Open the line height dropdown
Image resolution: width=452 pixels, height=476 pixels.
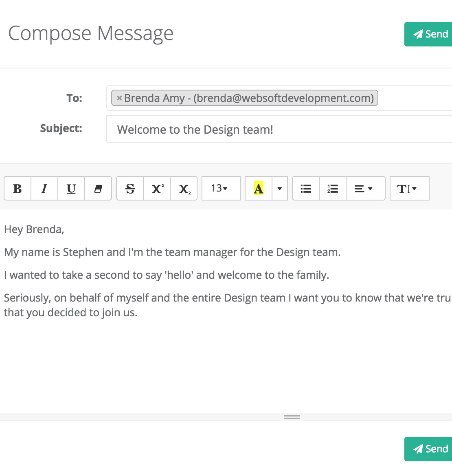pos(410,189)
